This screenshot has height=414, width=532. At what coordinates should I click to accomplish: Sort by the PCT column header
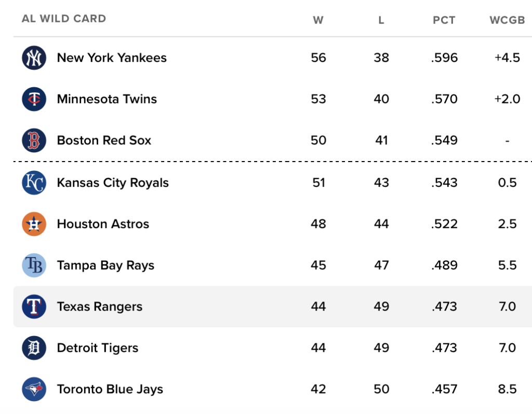pos(444,20)
